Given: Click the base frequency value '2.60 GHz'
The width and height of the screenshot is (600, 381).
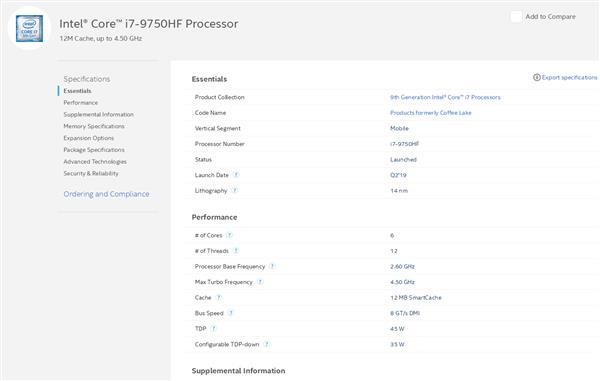Looking at the screenshot, I should (403, 267).
